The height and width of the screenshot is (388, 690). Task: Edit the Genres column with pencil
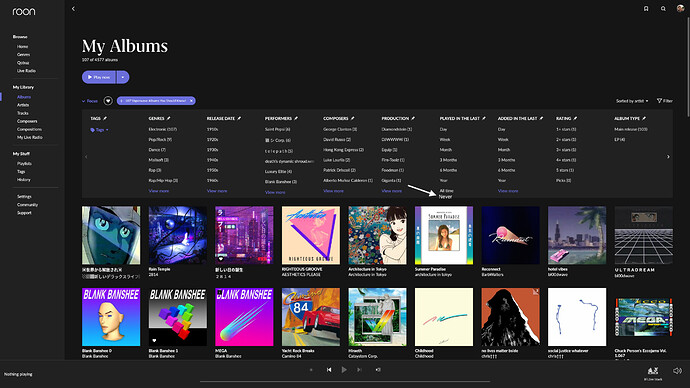(169, 118)
